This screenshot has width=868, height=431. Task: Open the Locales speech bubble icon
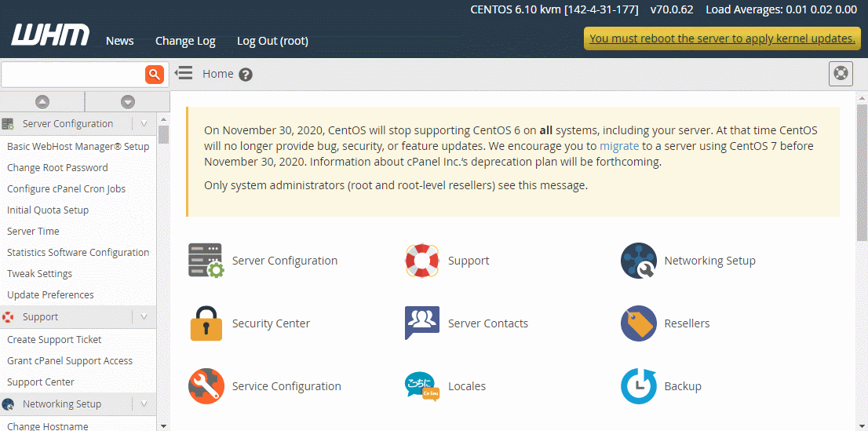pyautogui.click(x=422, y=386)
